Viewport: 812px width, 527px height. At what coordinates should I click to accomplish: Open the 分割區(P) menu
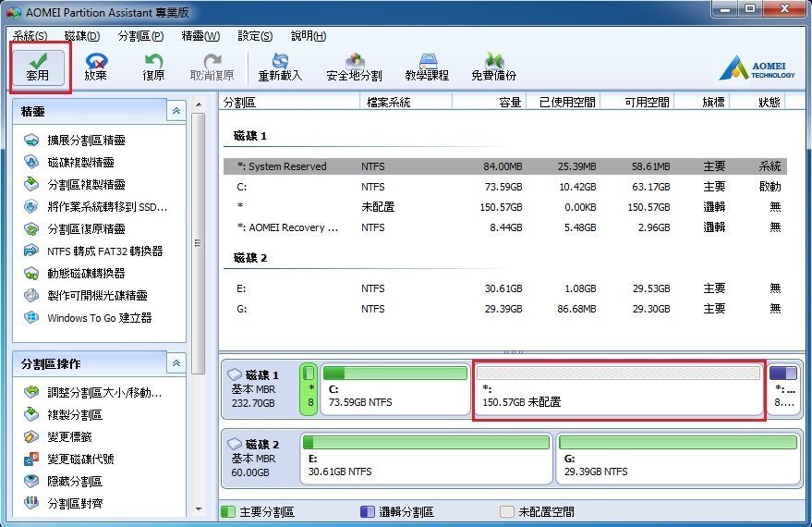140,36
